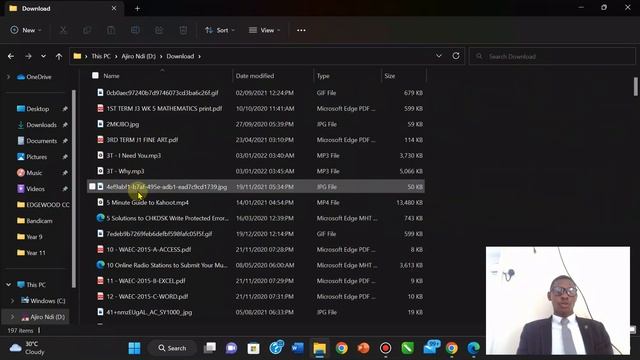Screen dimensions: 640x360
Task: Select the Download tab
Action: [x=63, y=8]
